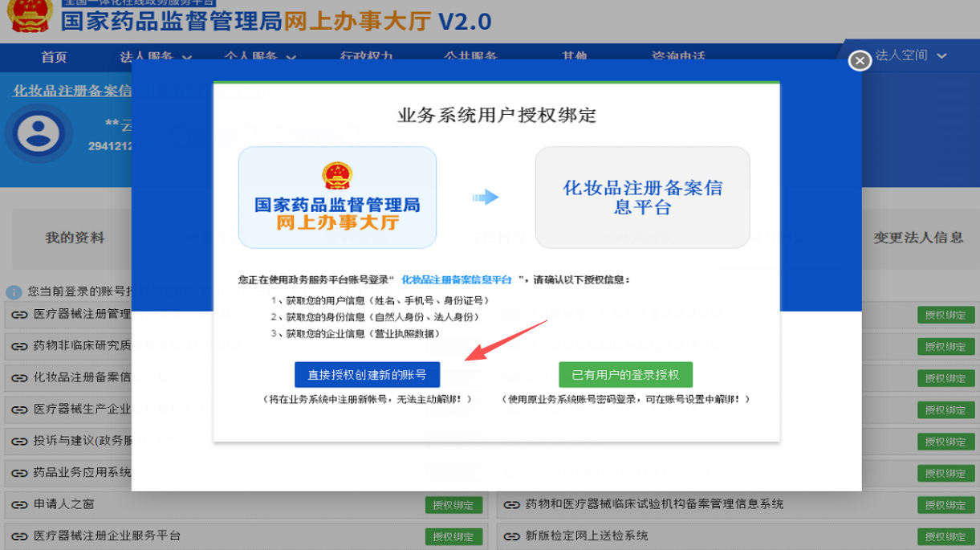Click 药品业务应用系统 system name

82,472
